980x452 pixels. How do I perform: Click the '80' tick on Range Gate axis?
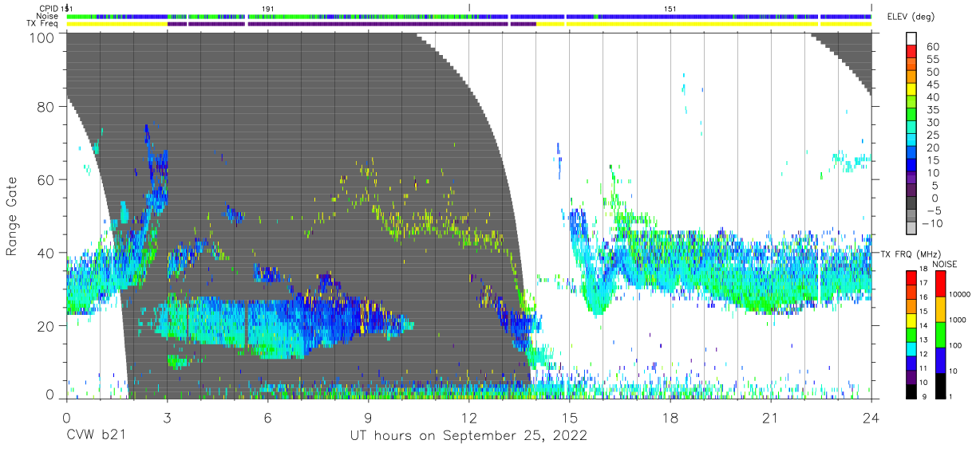pyautogui.click(x=45, y=107)
